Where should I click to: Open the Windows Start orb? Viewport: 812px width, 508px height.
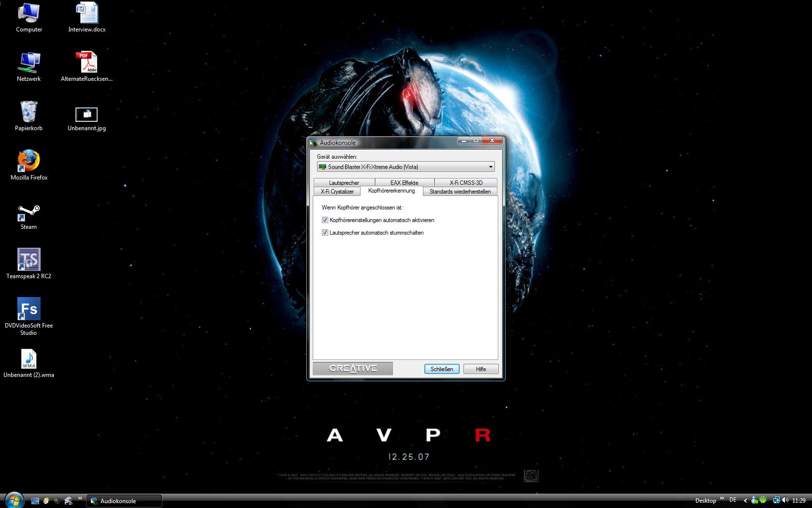coord(14,500)
